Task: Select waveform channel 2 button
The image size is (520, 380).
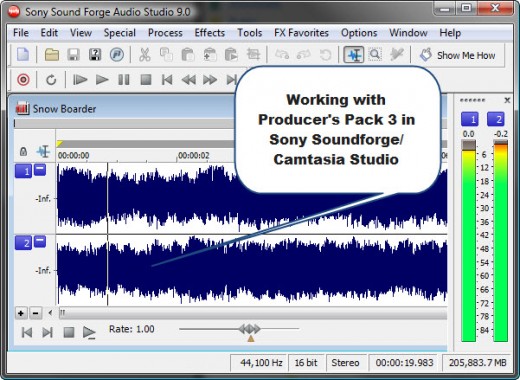Action: [x=23, y=243]
